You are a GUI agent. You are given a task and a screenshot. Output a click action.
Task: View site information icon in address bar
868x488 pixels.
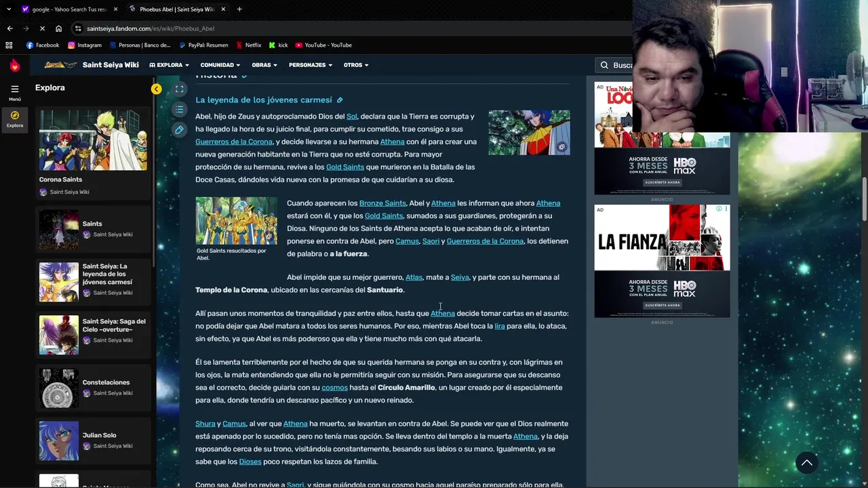tap(78, 28)
